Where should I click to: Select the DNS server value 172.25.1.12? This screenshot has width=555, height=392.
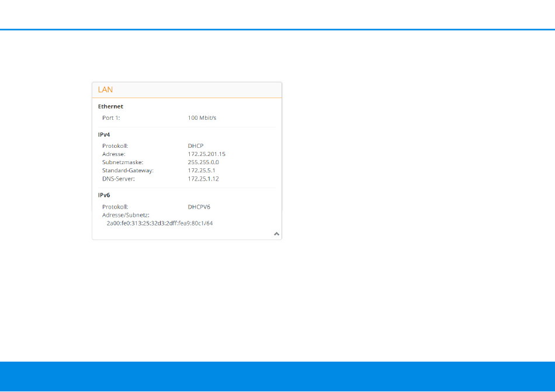(x=203, y=179)
